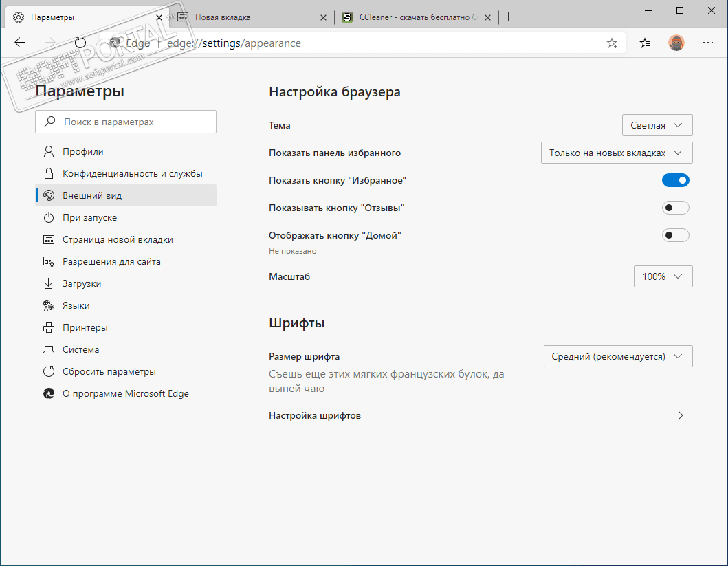
Task: Click the search magnifier icon
Action: [49, 122]
